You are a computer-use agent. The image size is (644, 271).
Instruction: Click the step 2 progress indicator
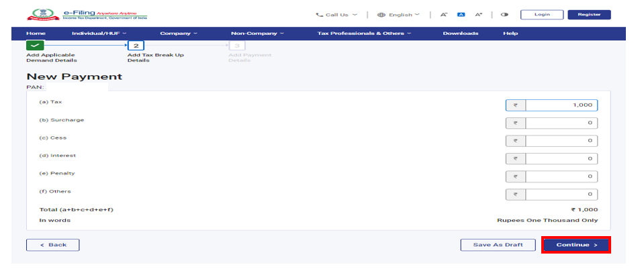tap(136, 46)
